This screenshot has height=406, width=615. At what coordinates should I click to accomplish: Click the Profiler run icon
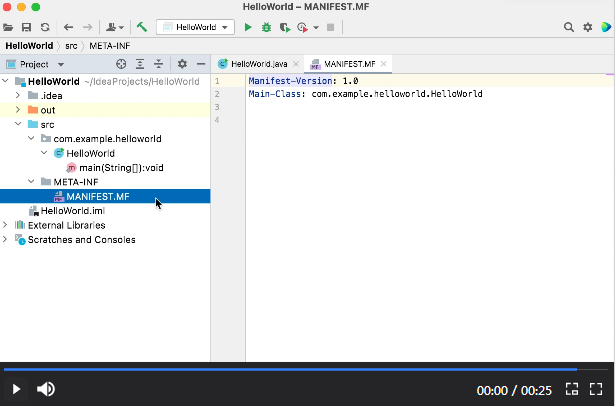[x=302, y=27]
